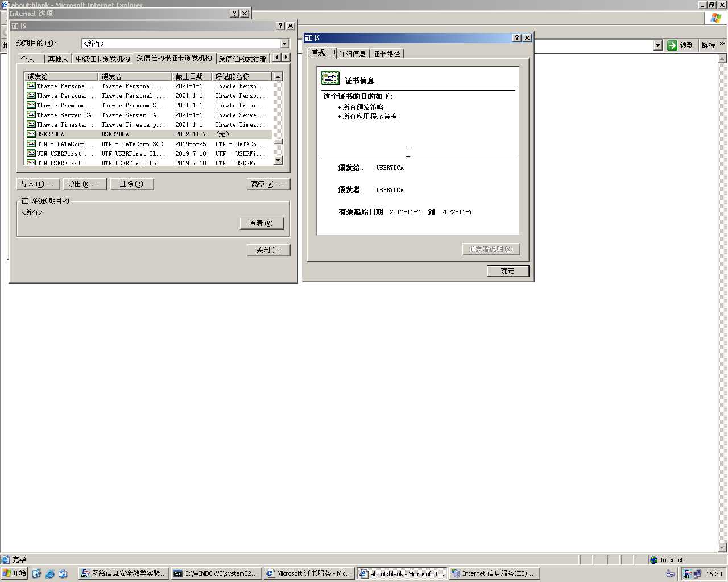This screenshot has height=582, width=728.
Task: Click the 关闭 button
Action: click(268, 250)
